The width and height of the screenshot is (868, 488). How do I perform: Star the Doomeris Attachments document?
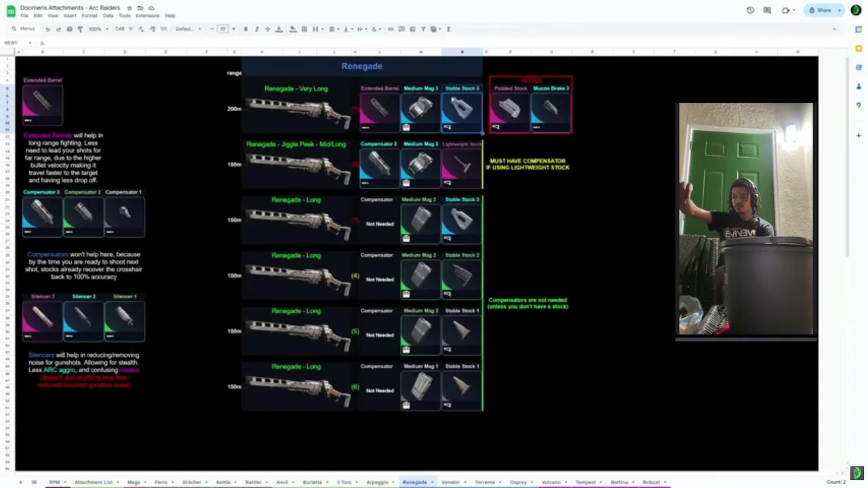(130, 8)
